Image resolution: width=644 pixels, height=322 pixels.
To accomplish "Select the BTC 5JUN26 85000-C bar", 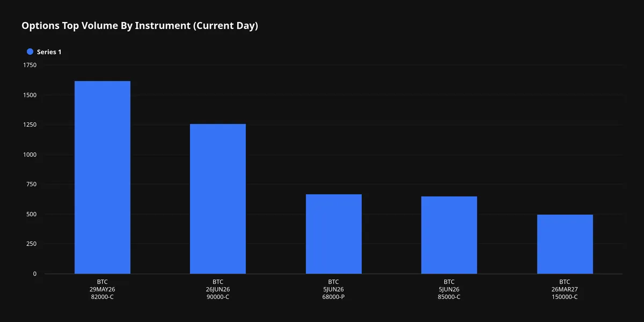I will [x=449, y=235].
